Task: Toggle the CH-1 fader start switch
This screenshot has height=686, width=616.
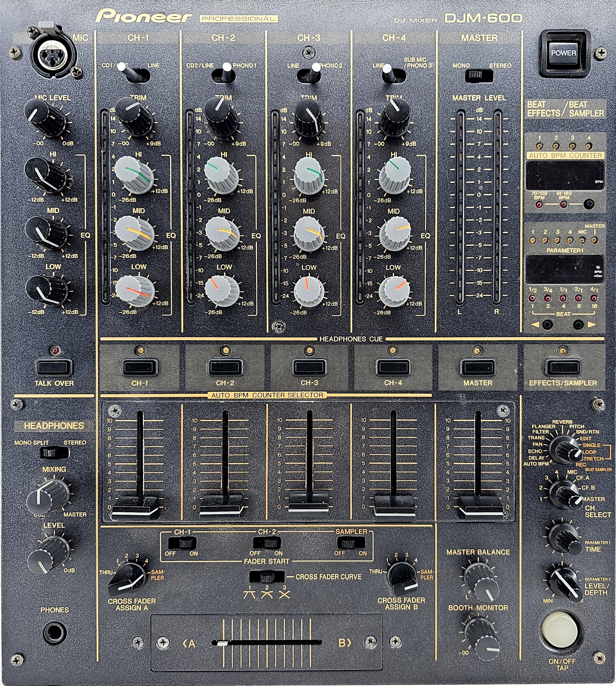Action: click(x=182, y=544)
